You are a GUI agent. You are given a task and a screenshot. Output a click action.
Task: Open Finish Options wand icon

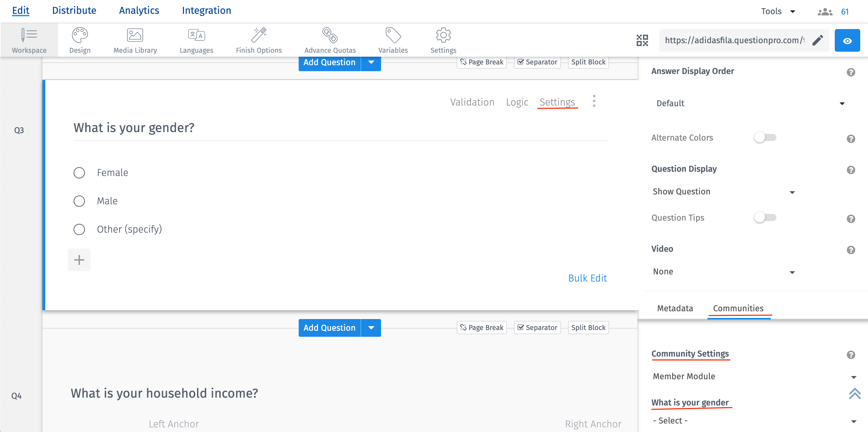(x=259, y=35)
